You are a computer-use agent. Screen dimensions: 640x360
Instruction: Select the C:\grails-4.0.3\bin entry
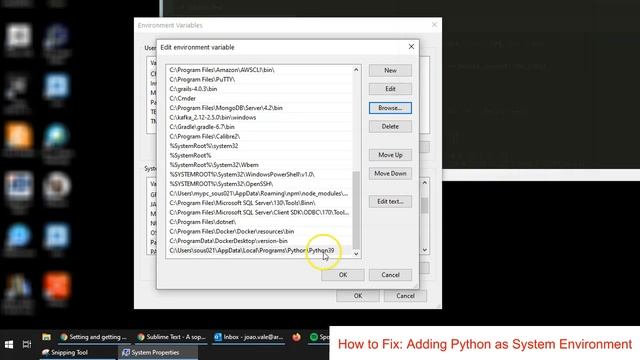click(260, 89)
